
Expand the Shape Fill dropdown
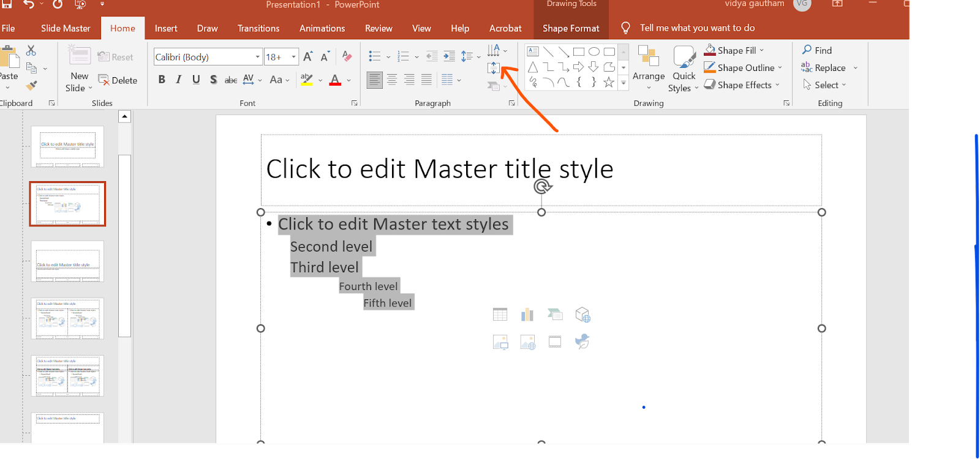[x=762, y=50]
